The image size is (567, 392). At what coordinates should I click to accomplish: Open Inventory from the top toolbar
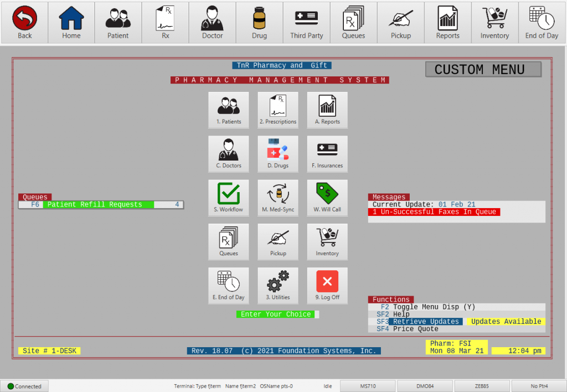(494, 21)
